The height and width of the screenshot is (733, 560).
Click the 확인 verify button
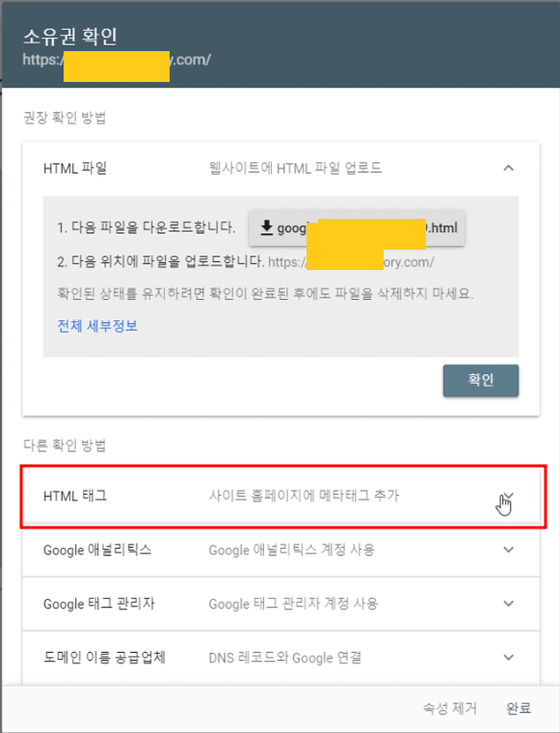pyautogui.click(x=481, y=381)
